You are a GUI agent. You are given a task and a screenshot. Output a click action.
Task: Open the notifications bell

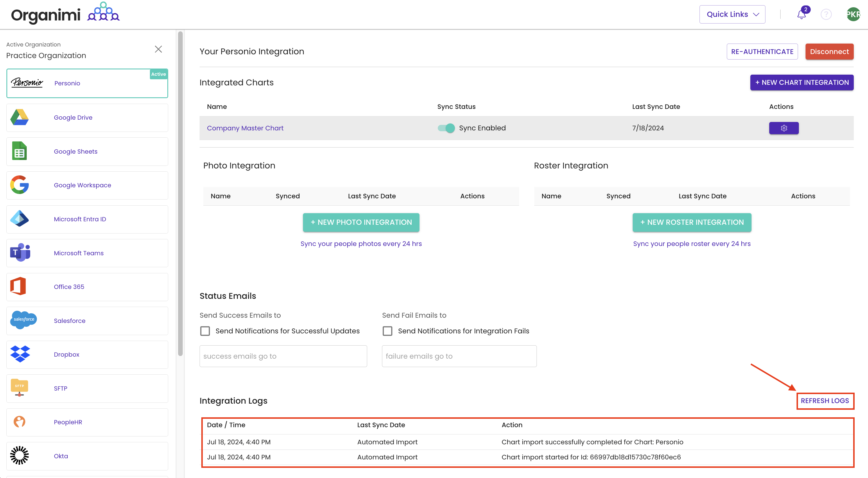[801, 14]
